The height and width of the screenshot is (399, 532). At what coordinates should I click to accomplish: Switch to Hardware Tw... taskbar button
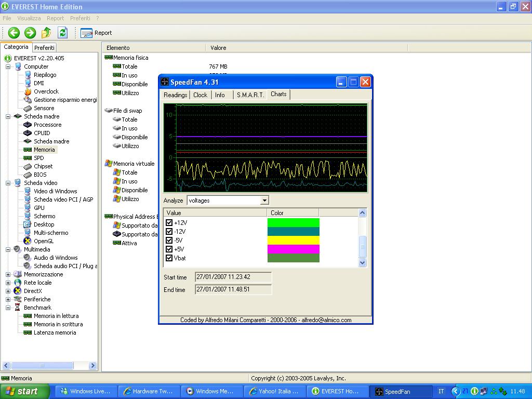pyautogui.click(x=149, y=391)
